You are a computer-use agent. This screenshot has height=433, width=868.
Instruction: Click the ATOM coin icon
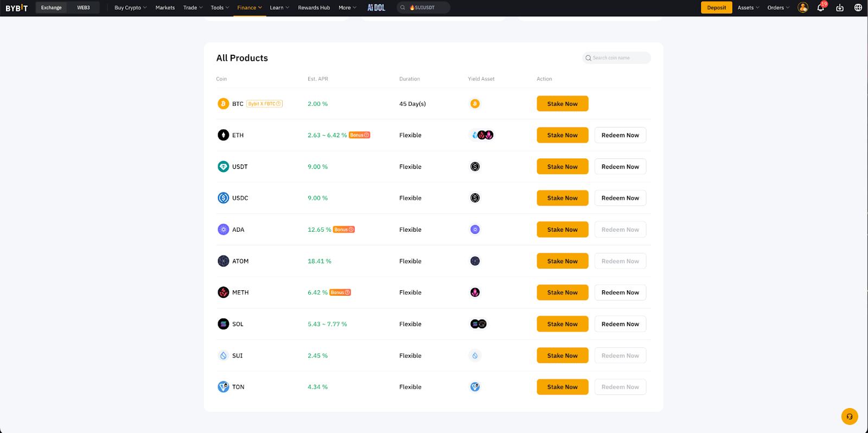pyautogui.click(x=224, y=261)
